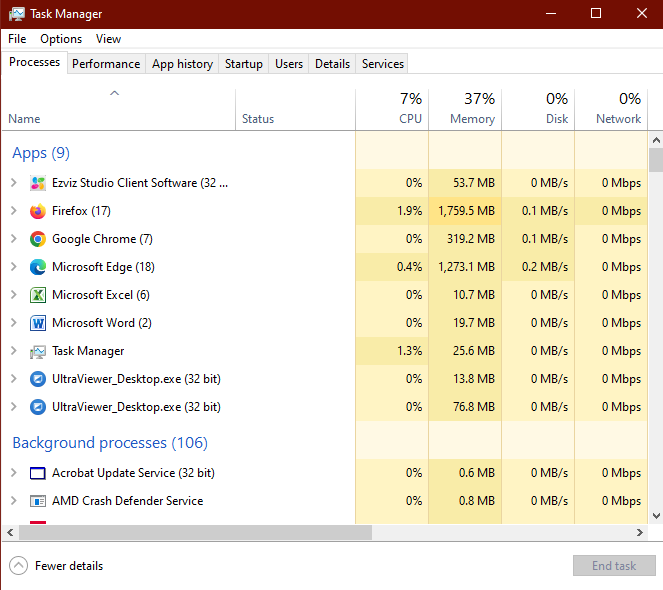Click the Google Chrome process icon
This screenshot has width=663, height=590.
[38, 239]
